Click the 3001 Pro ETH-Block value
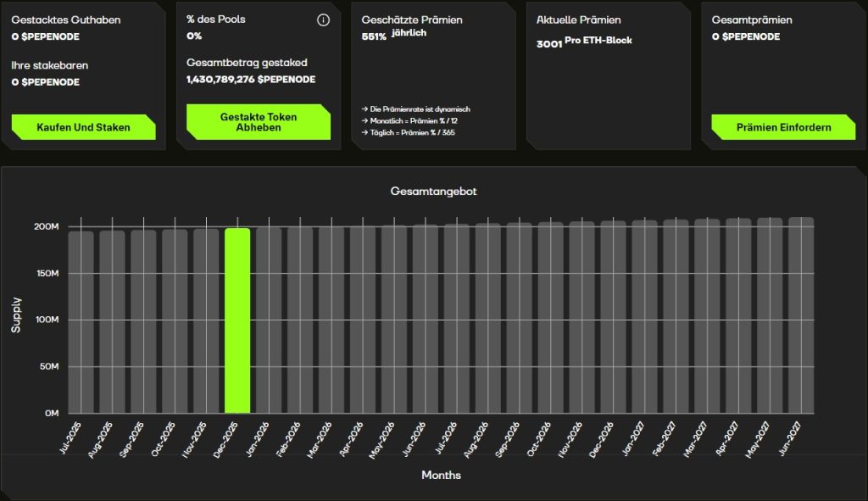 click(x=584, y=42)
